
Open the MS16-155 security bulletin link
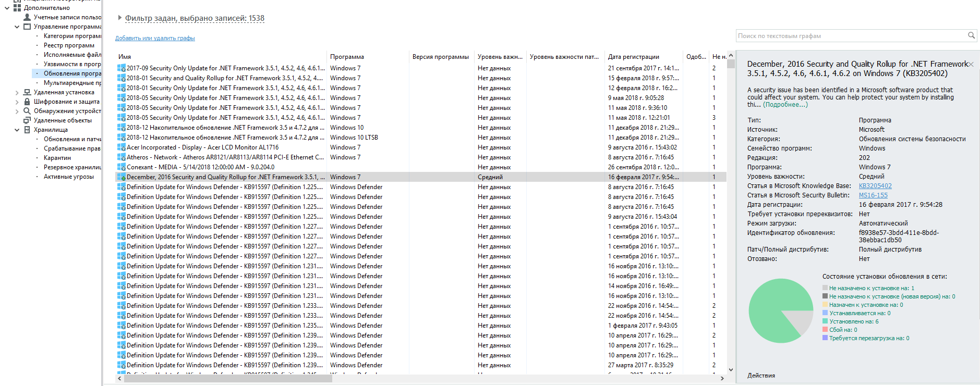pos(873,195)
